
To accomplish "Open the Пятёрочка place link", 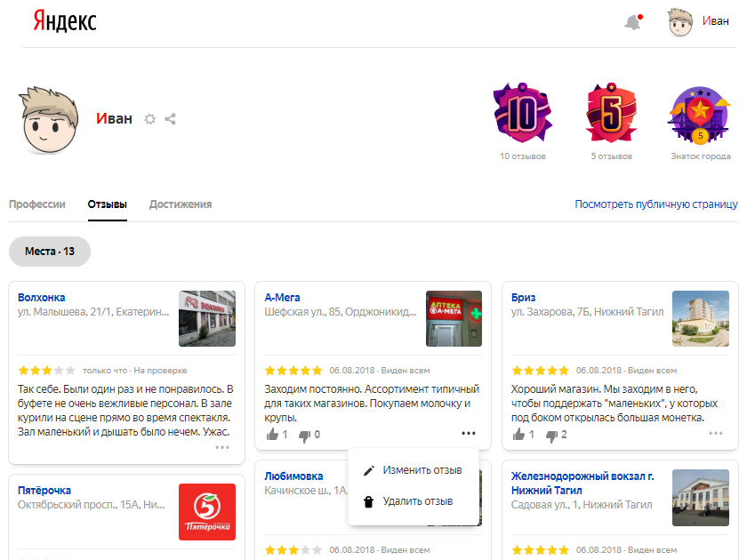I will pos(44,491).
